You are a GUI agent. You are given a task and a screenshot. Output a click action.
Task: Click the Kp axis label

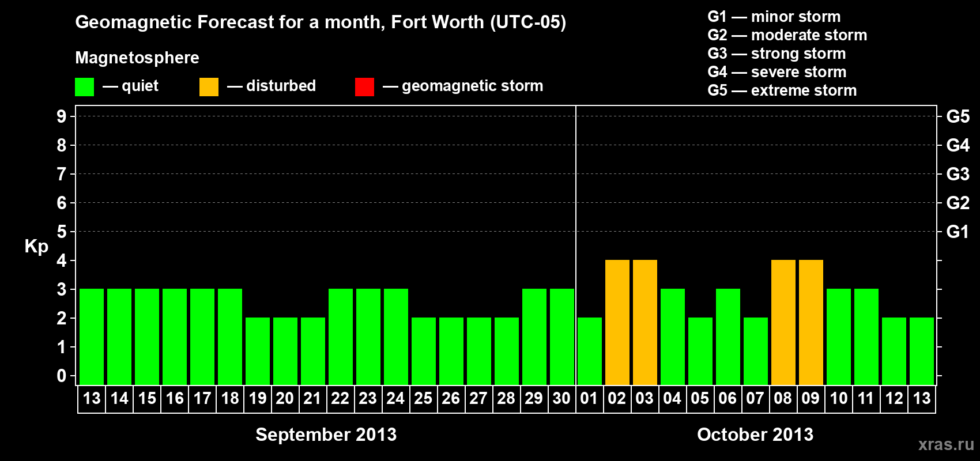(36, 247)
